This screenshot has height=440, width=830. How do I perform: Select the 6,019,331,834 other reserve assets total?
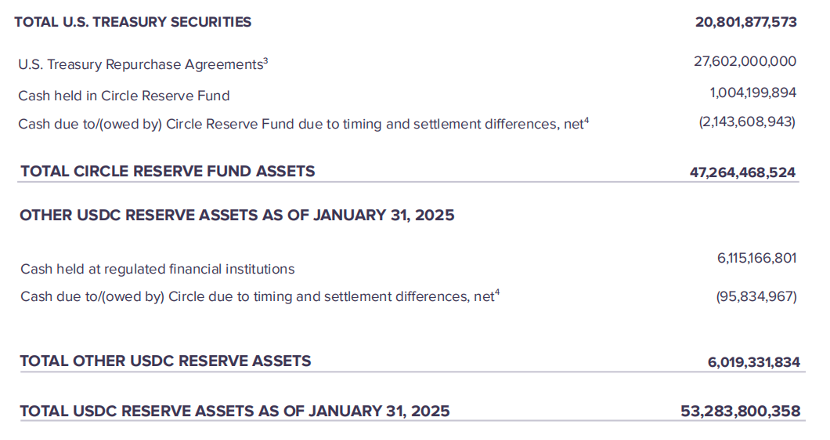(754, 362)
